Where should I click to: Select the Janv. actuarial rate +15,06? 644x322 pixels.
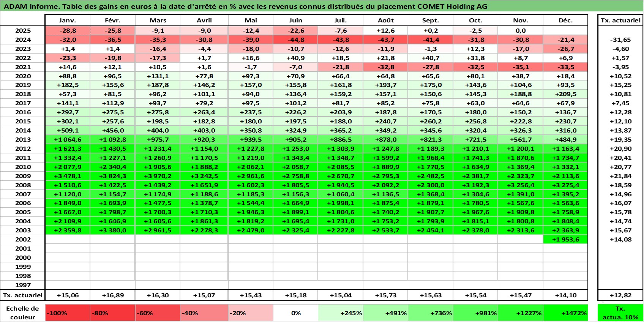click(x=68, y=295)
